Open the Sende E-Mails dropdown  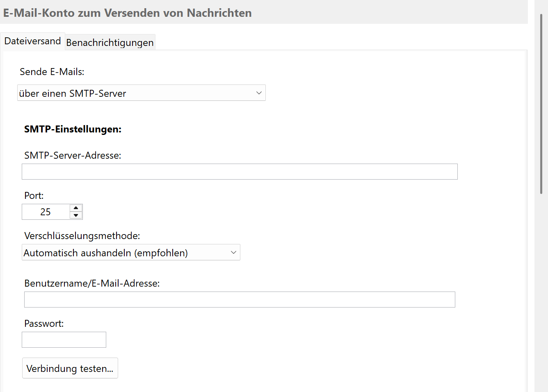pyautogui.click(x=141, y=93)
